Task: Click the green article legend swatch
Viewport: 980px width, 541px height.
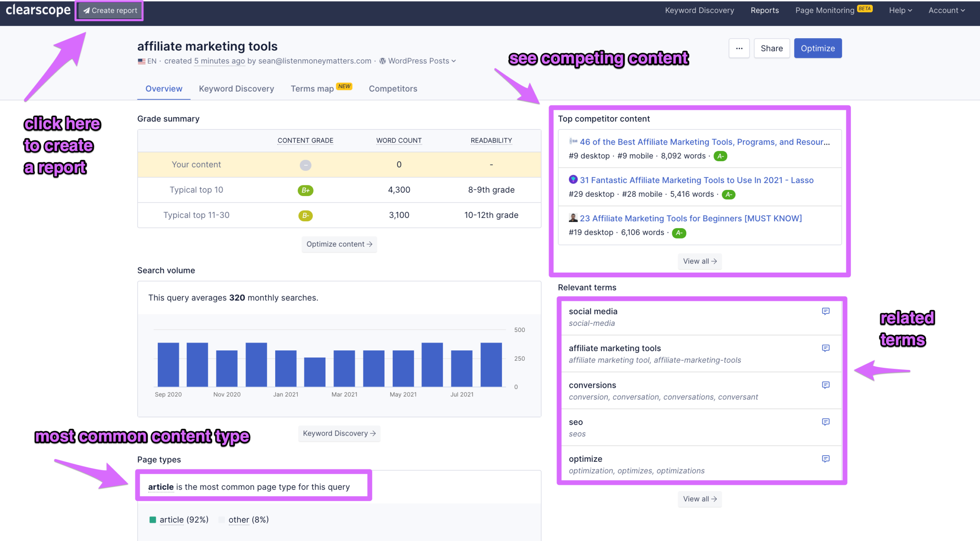Action: (x=152, y=520)
